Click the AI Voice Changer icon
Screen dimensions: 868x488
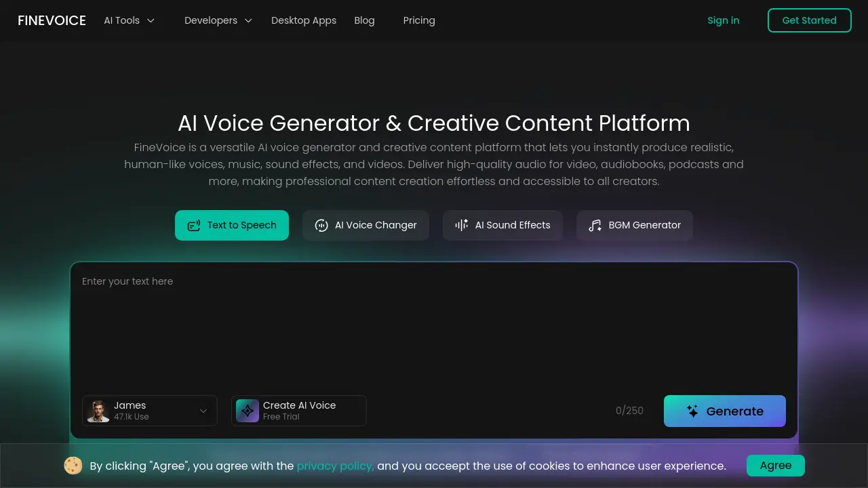coord(321,226)
